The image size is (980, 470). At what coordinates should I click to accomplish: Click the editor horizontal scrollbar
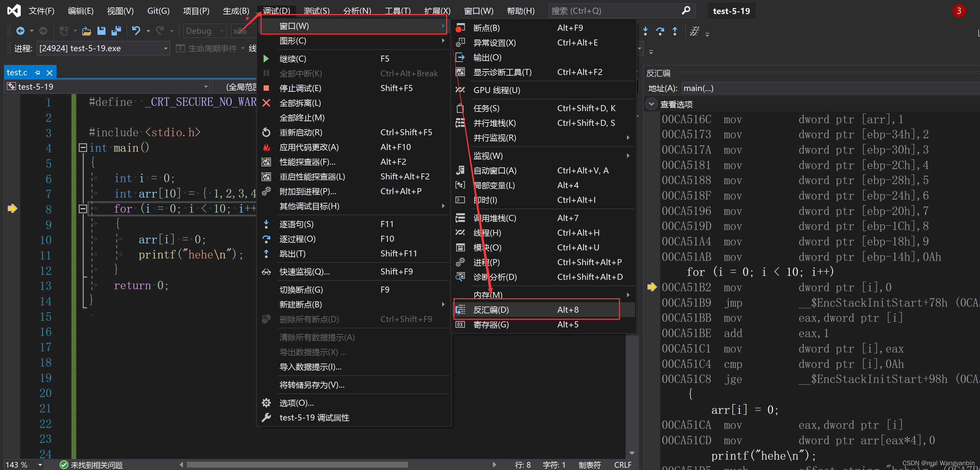click(x=297, y=465)
